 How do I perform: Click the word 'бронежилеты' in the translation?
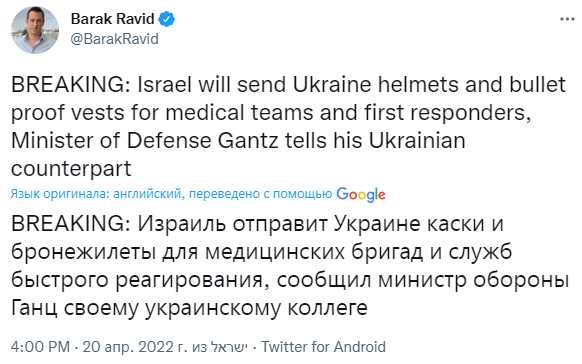coord(83,252)
